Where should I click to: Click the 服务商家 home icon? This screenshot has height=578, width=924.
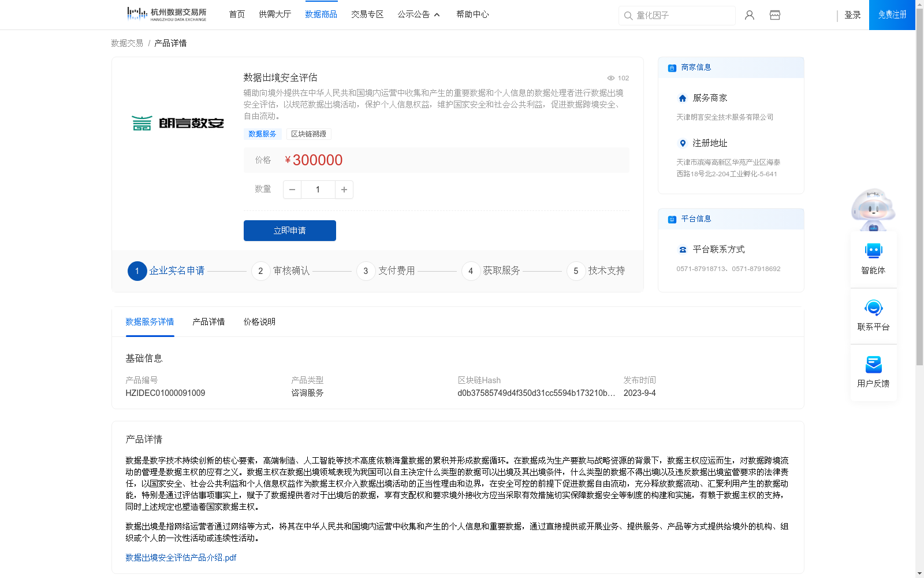683,98
